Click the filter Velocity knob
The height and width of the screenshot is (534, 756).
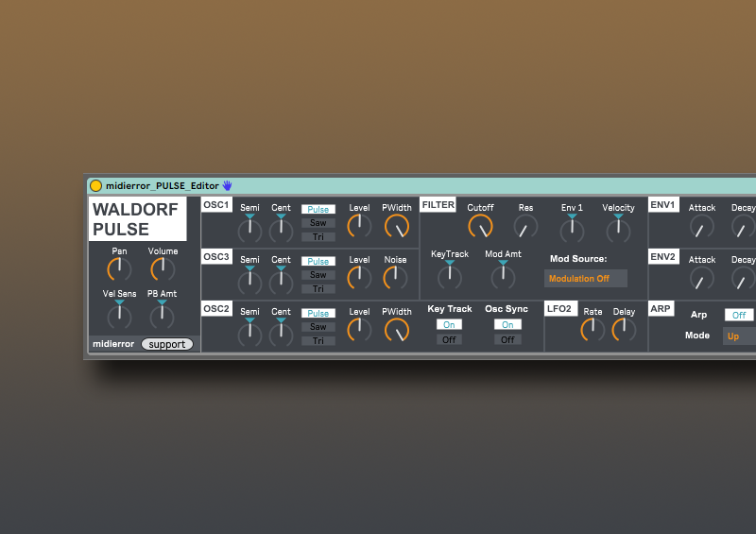tap(618, 229)
